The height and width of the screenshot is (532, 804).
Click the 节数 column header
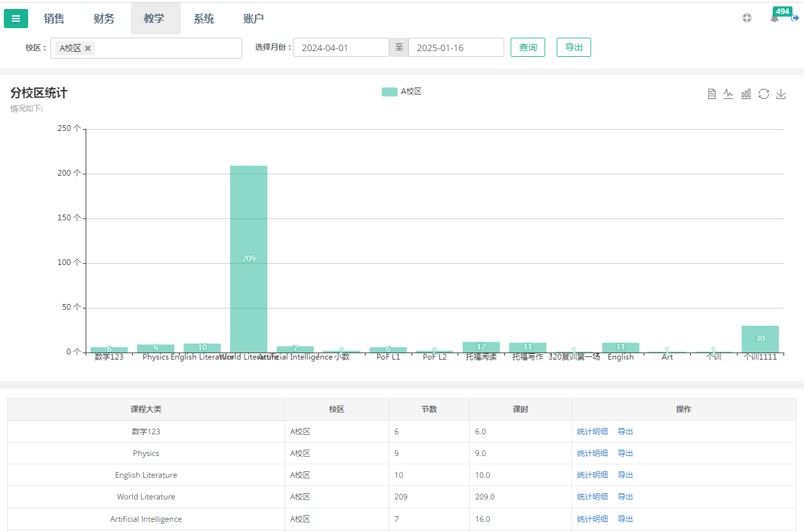429,409
